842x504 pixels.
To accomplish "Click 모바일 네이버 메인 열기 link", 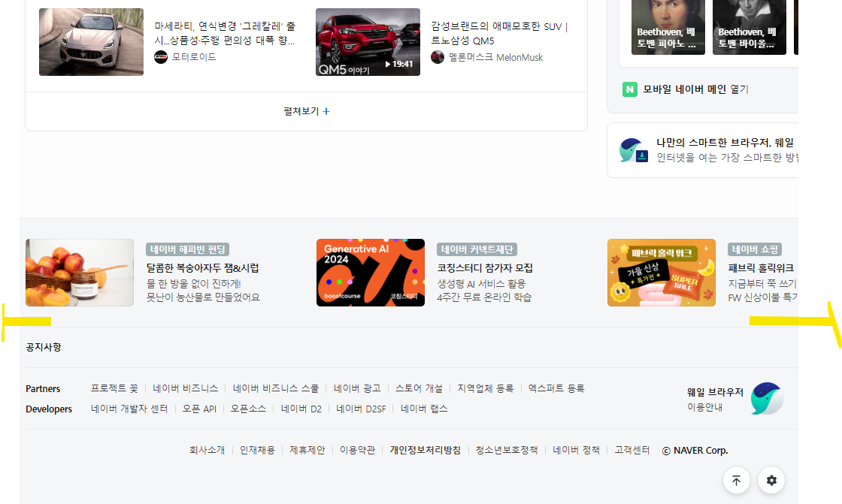I will click(695, 89).
